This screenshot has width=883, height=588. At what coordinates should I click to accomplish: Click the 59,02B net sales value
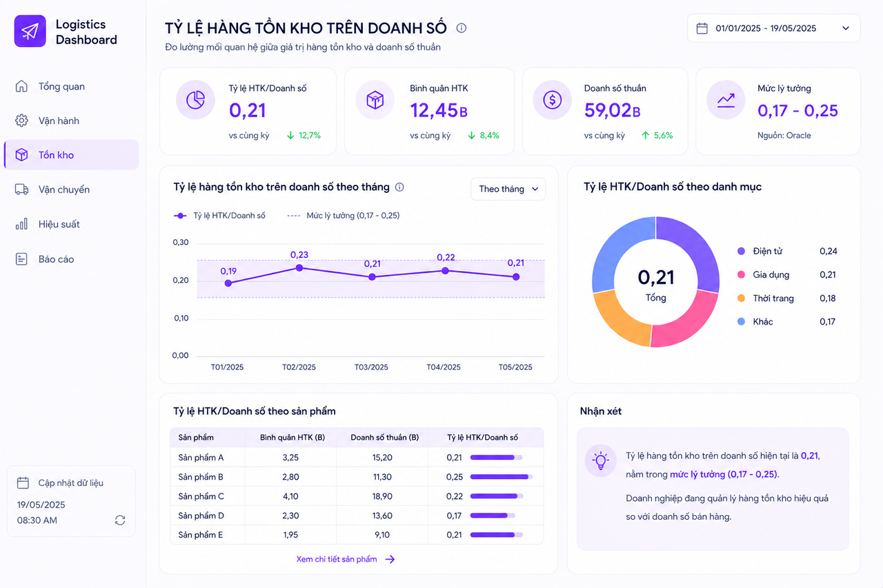[613, 110]
